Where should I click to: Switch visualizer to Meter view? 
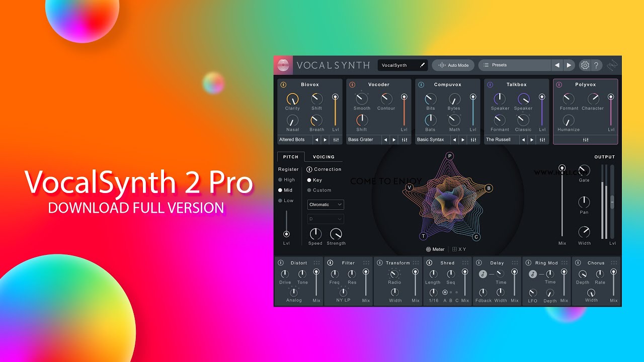(435, 249)
